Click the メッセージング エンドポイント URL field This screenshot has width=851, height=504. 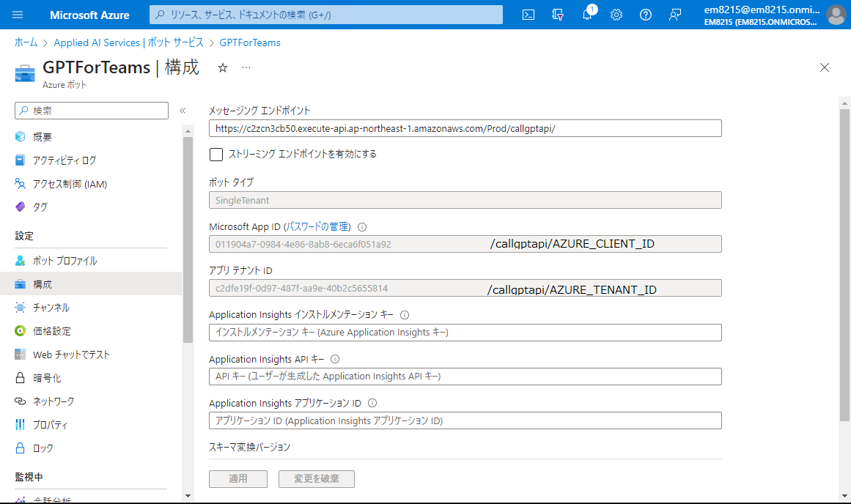[x=465, y=129]
